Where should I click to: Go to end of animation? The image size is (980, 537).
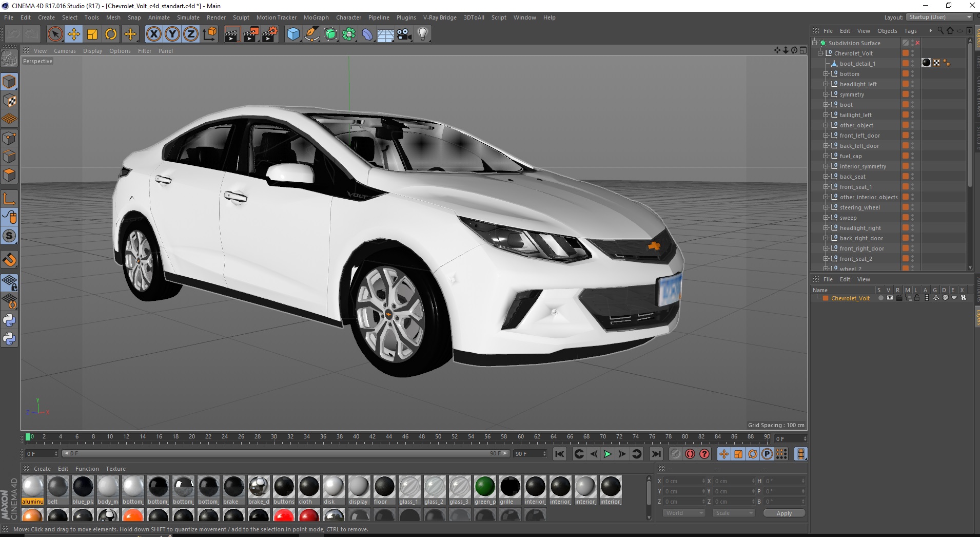coord(656,454)
